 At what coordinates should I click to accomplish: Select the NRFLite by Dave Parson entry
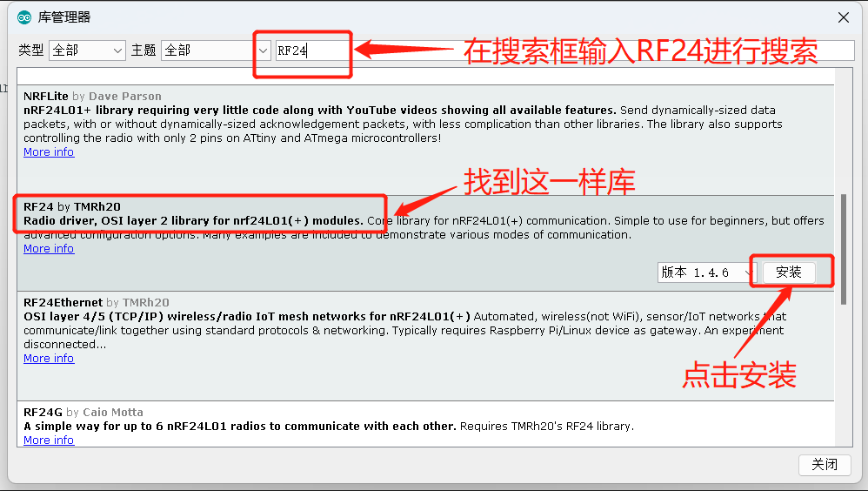[x=425, y=139]
